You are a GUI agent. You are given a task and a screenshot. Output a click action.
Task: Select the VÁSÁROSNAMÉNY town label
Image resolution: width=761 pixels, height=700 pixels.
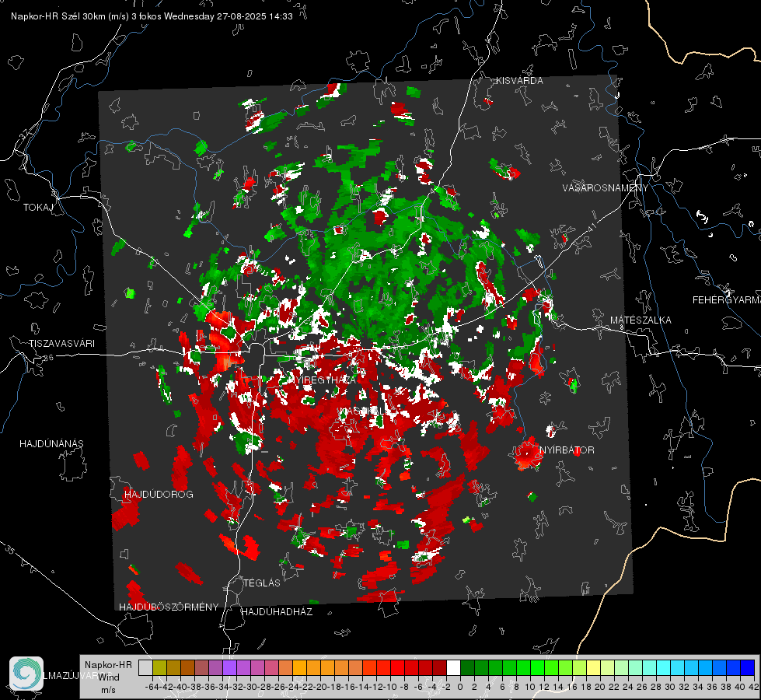(x=606, y=188)
